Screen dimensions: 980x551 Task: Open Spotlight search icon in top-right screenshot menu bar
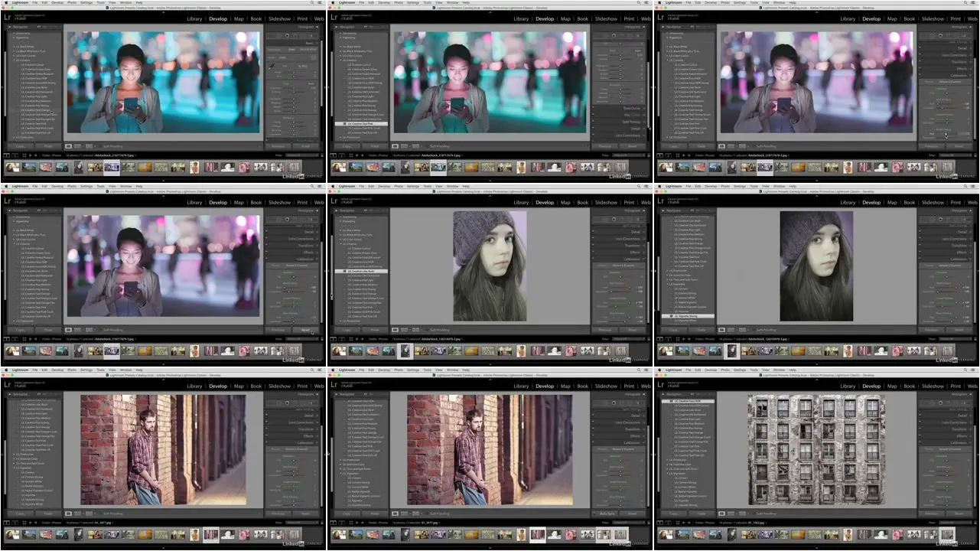click(966, 3)
